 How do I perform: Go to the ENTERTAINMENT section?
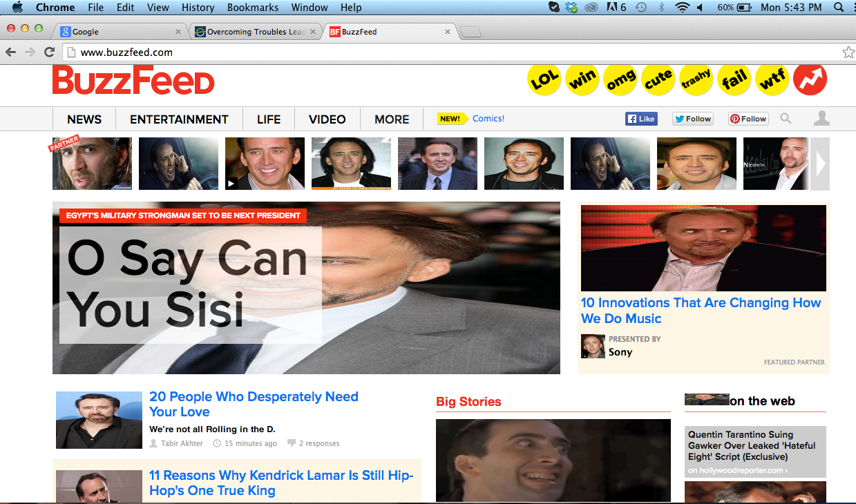point(179,119)
